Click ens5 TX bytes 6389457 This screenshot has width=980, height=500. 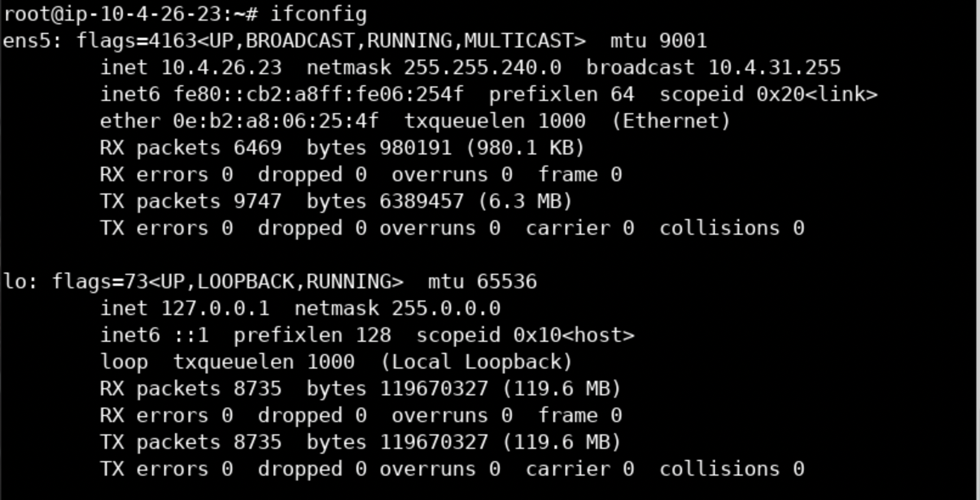pyautogui.click(x=422, y=201)
